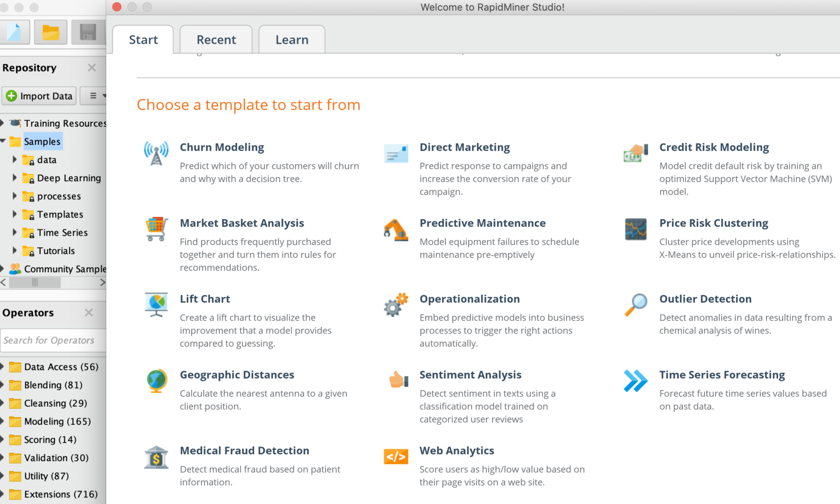Screen dimensions: 840x504
Task: Select the Extensions (716) operator folder
Action: point(53,494)
